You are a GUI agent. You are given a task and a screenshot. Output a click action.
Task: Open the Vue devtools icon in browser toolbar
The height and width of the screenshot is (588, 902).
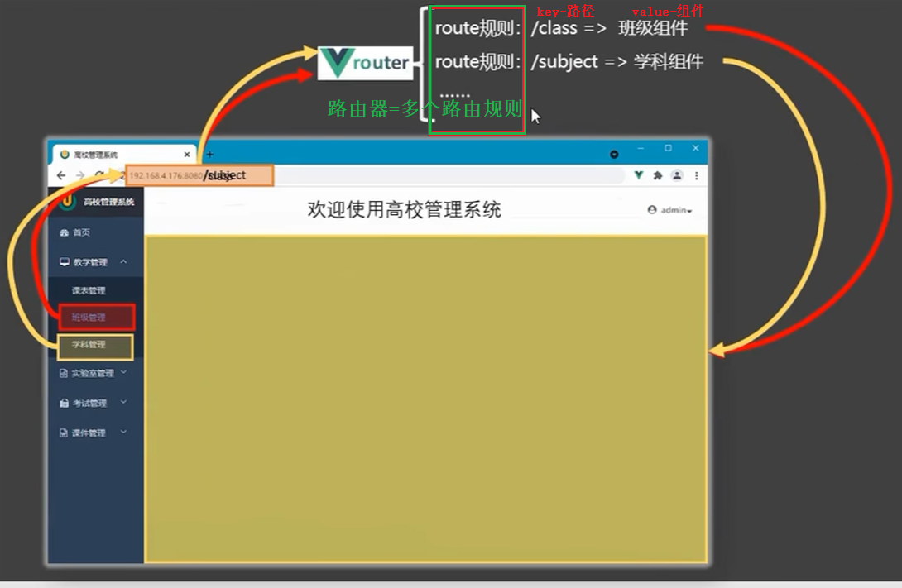click(638, 175)
